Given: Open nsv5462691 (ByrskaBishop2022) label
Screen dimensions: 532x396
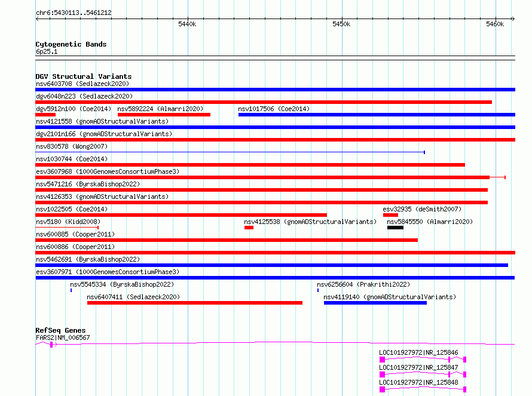Looking at the screenshot, I should pos(88,259).
